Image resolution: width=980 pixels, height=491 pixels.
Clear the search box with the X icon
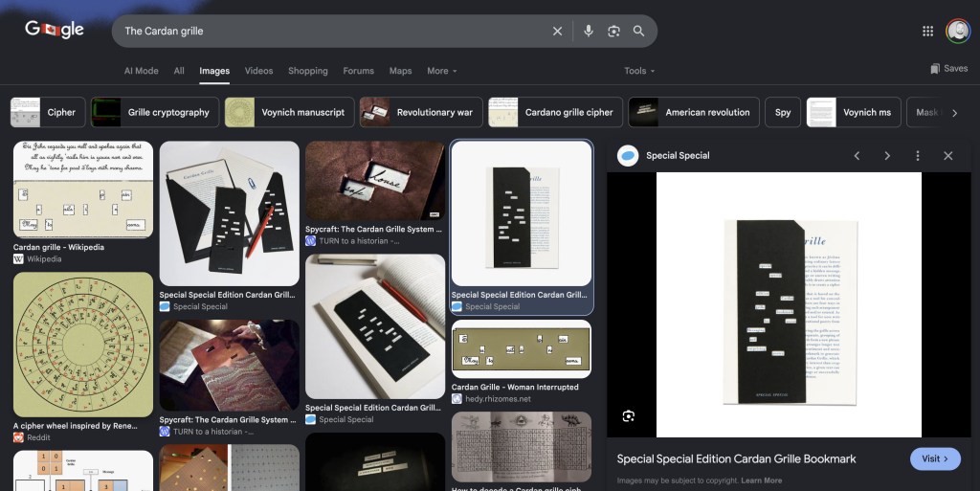(x=558, y=32)
